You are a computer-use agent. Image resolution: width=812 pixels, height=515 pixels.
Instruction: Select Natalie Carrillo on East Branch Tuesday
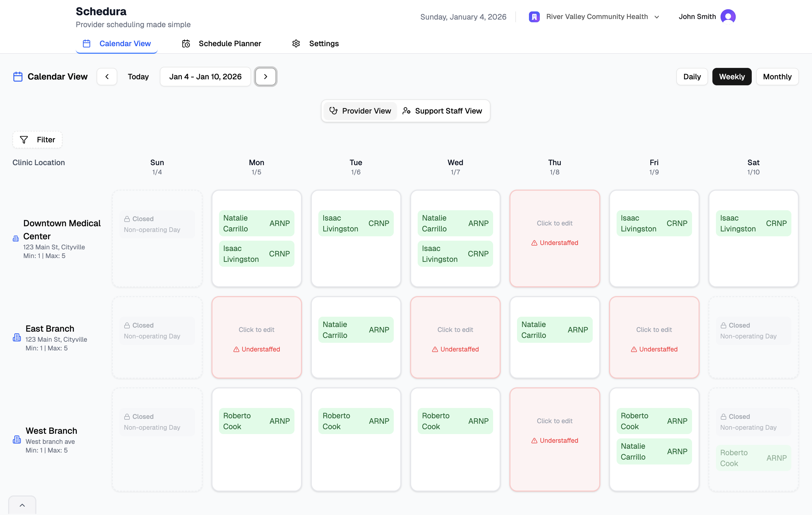point(356,330)
